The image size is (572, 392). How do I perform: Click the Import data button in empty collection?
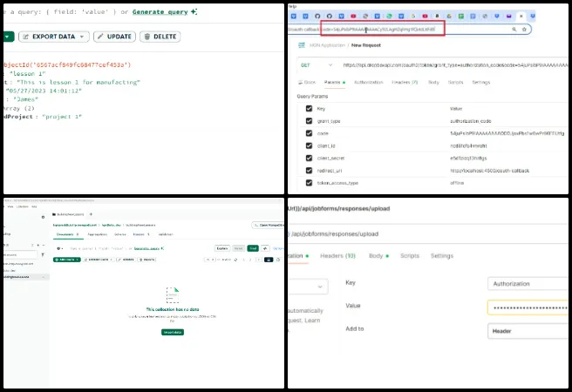coord(173,332)
